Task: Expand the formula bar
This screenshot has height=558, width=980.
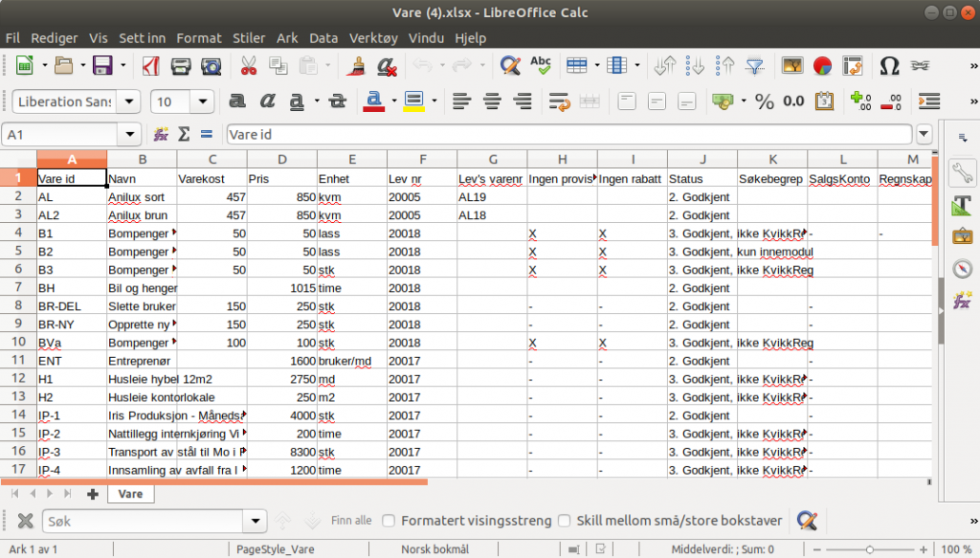Action: (924, 134)
